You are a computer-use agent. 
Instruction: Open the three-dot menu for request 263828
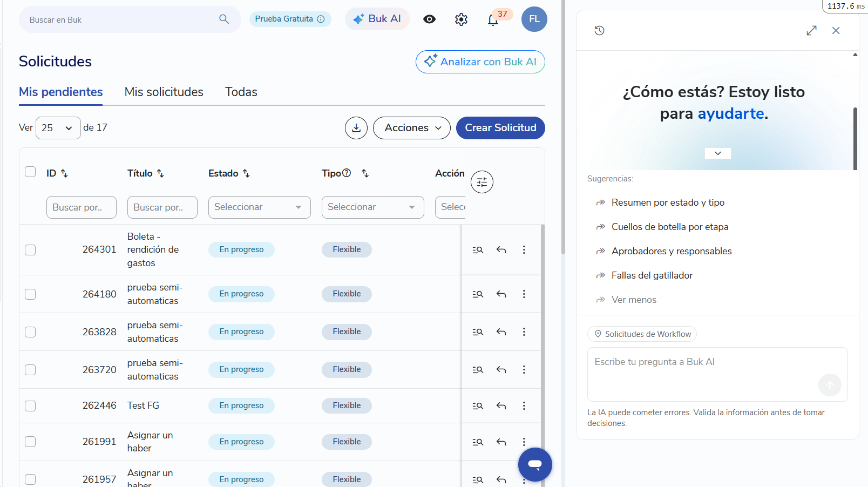pos(524,332)
